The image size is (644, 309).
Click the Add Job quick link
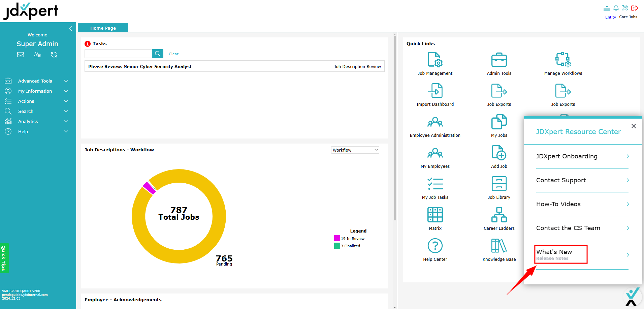(x=499, y=157)
